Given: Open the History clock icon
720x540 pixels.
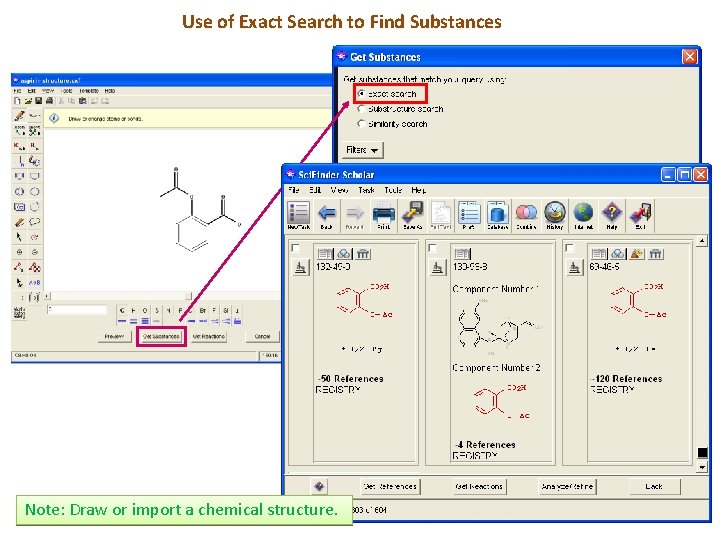Looking at the screenshot, I should point(555,215).
